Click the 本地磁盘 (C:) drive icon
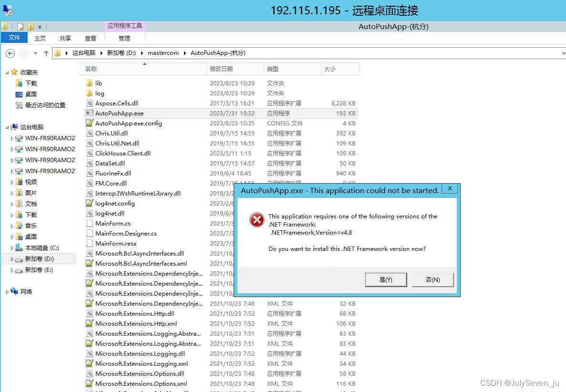The width and height of the screenshot is (566, 392). click(19, 248)
